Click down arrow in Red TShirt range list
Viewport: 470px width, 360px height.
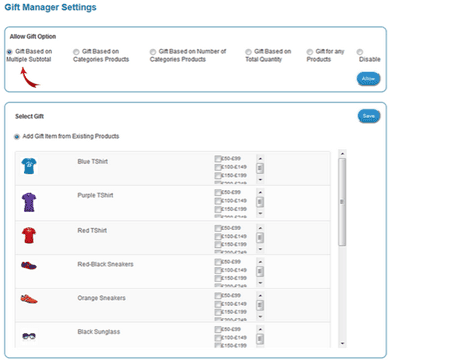click(x=260, y=249)
